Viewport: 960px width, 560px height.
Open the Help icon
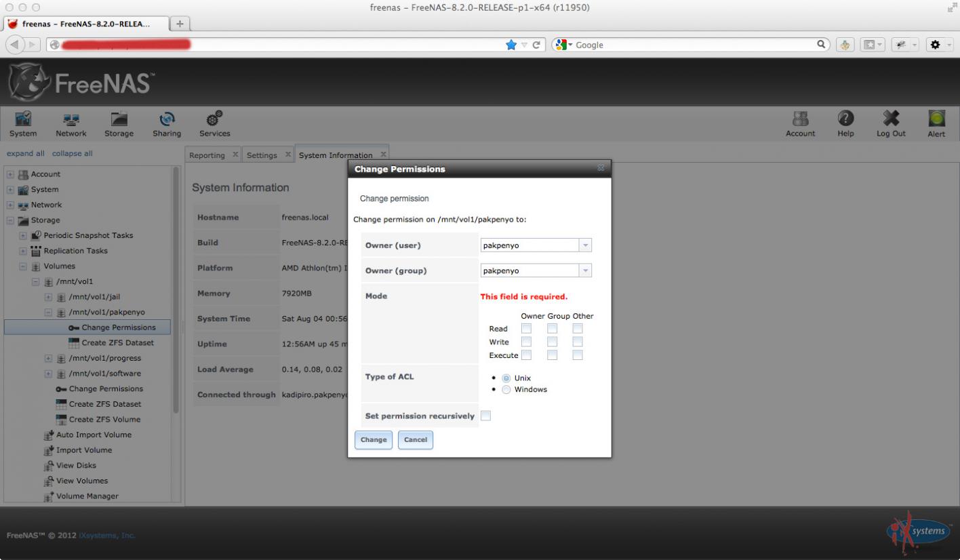coord(845,124)
